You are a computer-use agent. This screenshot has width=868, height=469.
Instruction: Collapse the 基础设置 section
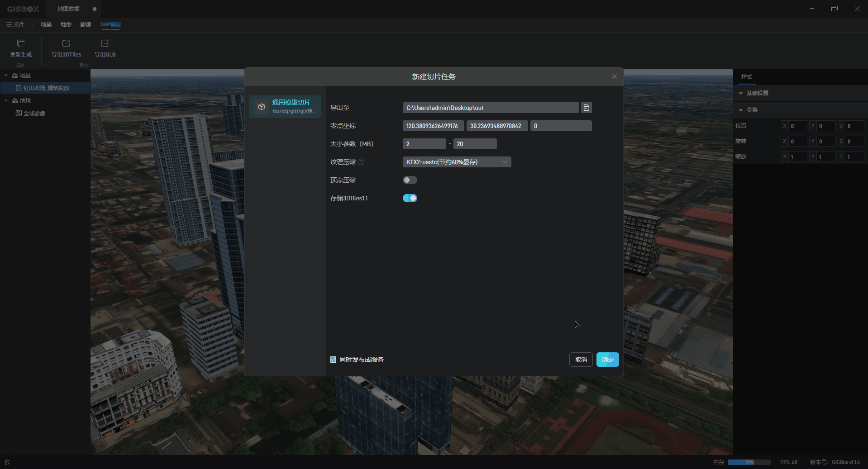(741, 93)
